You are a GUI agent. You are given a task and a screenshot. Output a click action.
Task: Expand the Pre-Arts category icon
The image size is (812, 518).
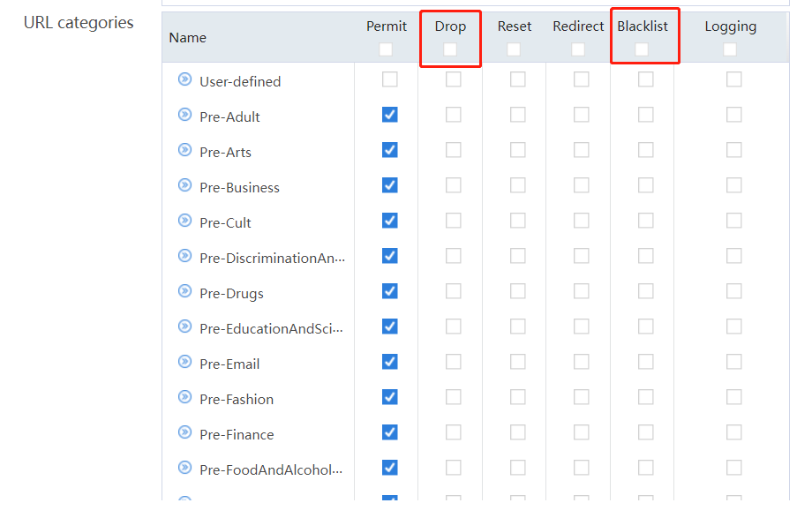point(184,150)
